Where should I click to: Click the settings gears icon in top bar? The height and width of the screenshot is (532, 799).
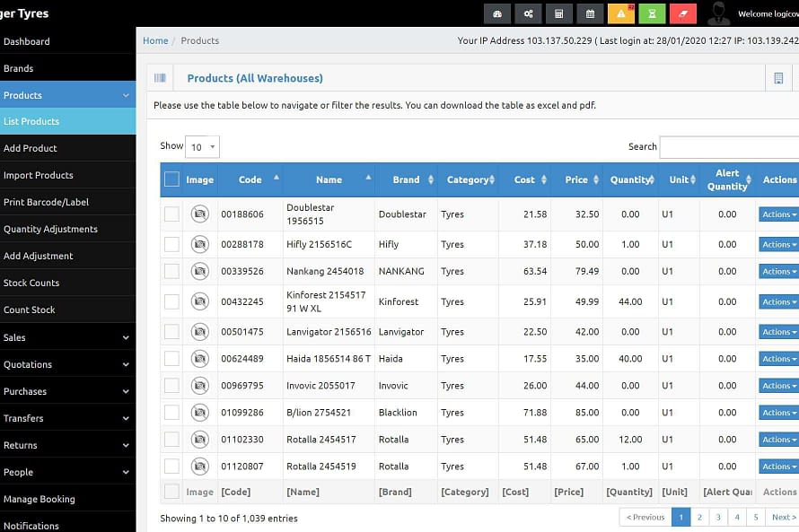529,13
